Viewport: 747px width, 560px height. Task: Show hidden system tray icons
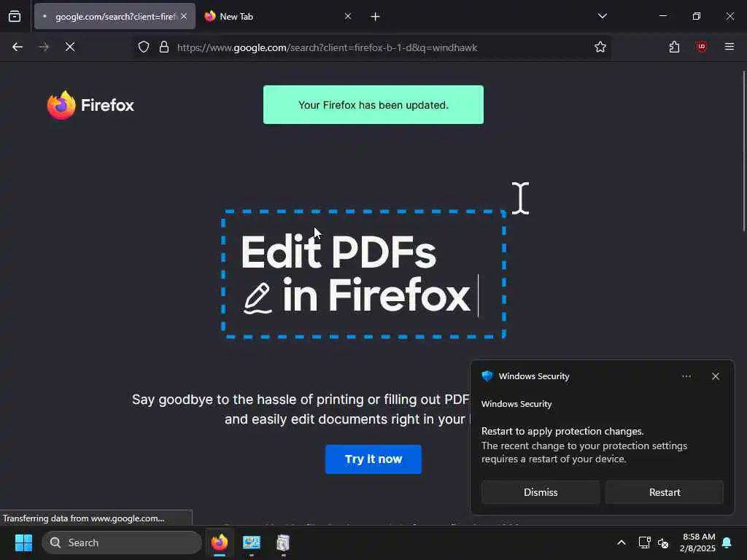[622, 542]
